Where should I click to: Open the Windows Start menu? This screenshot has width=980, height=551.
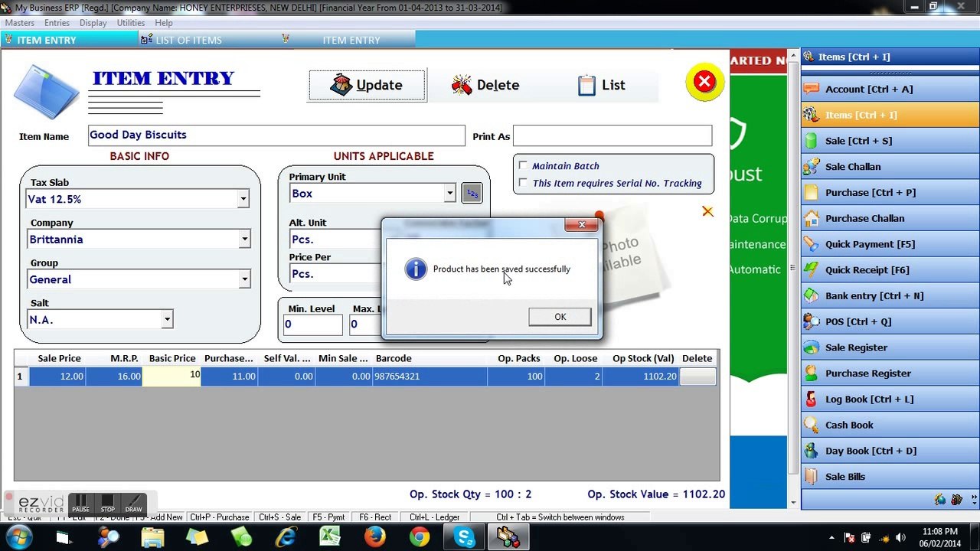19,536
